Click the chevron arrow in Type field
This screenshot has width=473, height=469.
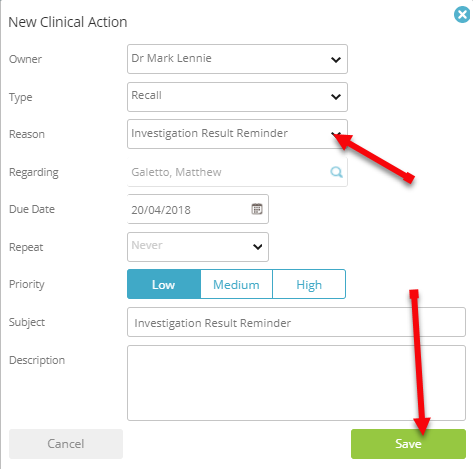(336, 97)
